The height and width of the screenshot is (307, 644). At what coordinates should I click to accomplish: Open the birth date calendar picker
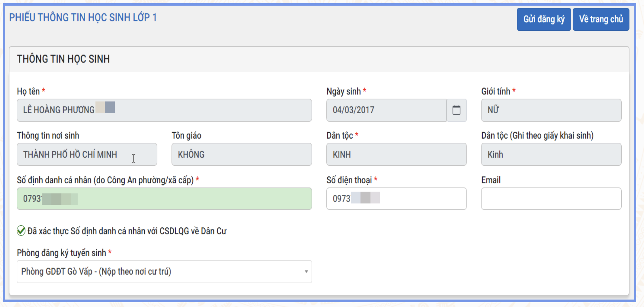456,110
